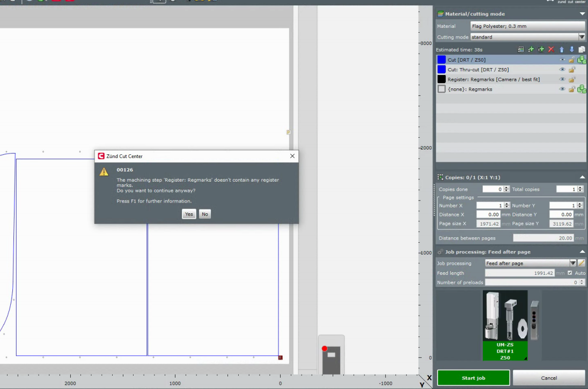Click green grouping icon on {none}: Regmarks row
The width and height of the screenshot is (588, 389).
pos(582,89)
